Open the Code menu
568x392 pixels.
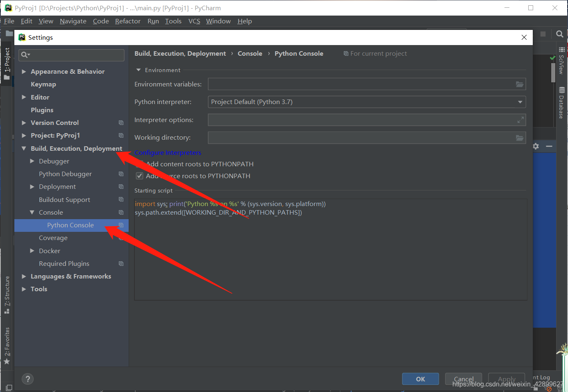tap(101, 21)
